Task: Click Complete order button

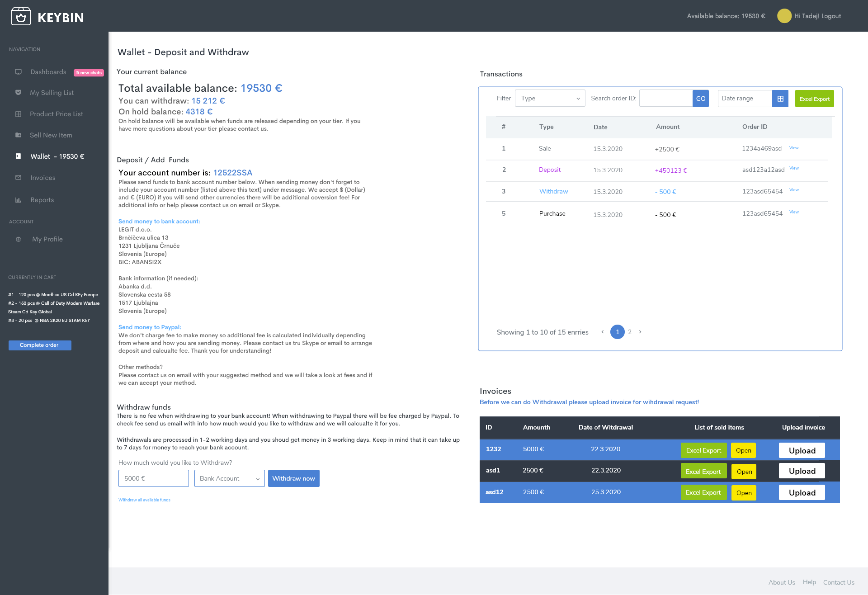Action: 40,345
